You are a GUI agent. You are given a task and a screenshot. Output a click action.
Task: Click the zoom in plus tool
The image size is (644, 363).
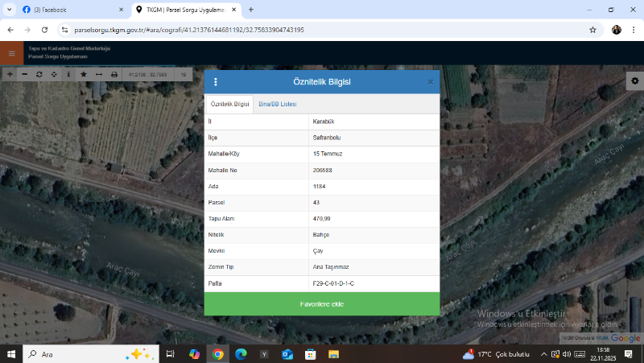tap(9, 74)
